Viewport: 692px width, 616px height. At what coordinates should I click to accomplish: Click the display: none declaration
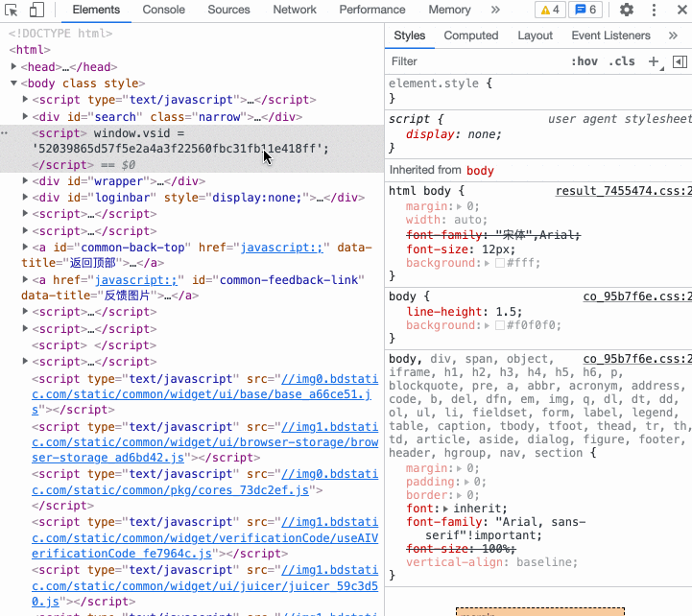click(454, 134)
